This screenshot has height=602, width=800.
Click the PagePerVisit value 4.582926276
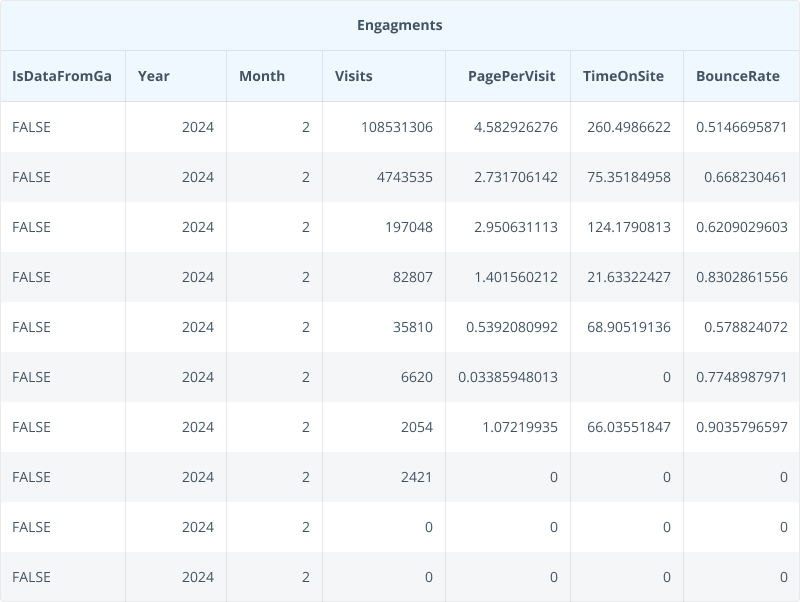pos(516,127)
